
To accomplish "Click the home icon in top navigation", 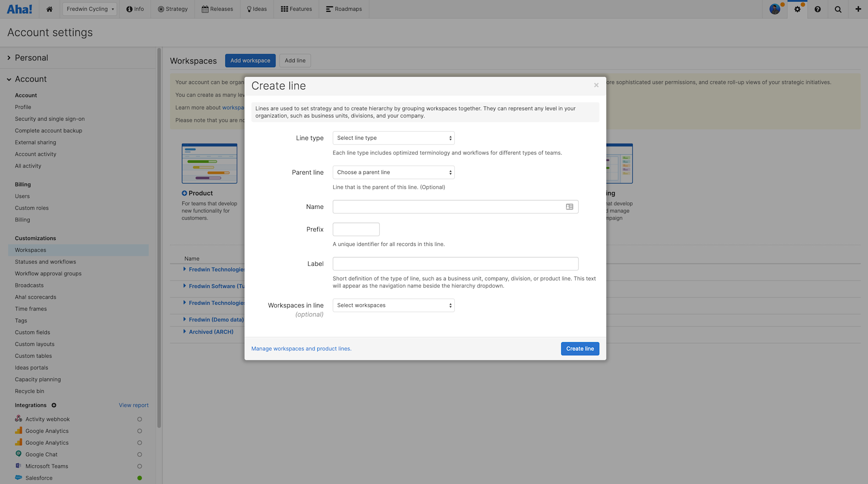I will tap(49, 9).
